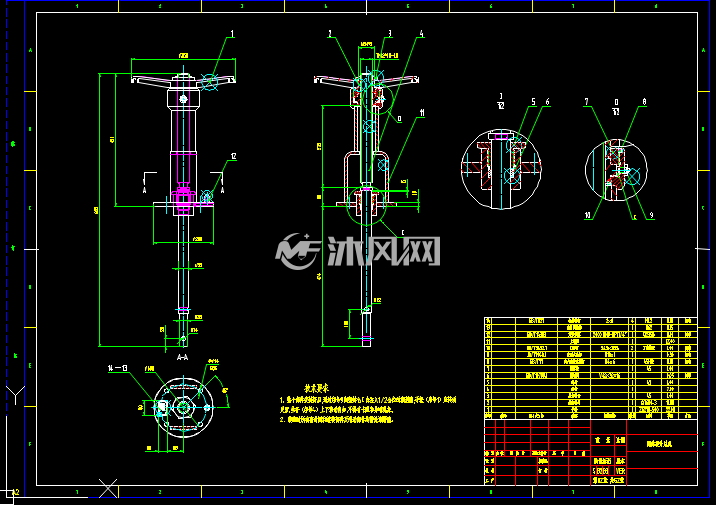716x505 pixels.
Task: Select the A-A flange cross-section view
Action: point(183,407)
